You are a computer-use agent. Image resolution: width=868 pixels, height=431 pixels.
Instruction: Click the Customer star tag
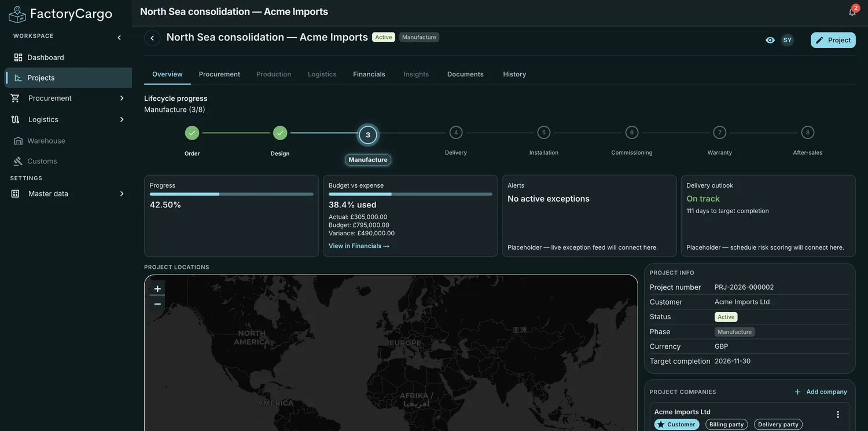(x=676, y=425)
